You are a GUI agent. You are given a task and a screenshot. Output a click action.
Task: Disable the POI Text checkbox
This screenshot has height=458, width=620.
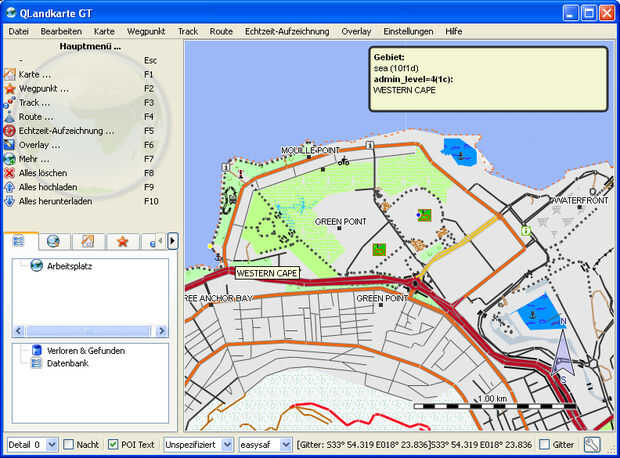point(113,444)
